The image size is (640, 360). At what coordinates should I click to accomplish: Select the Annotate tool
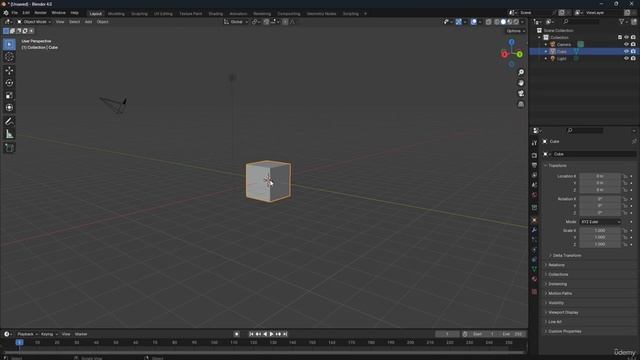(9, 121)
